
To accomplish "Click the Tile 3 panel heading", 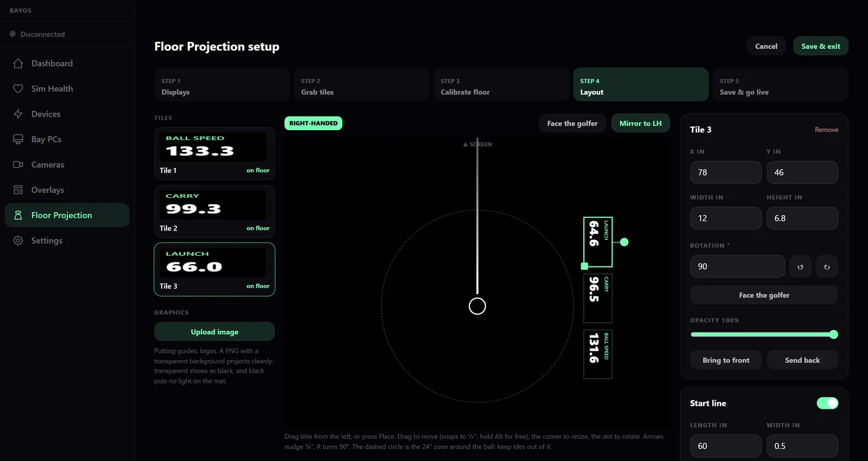I will click(700, 130).
